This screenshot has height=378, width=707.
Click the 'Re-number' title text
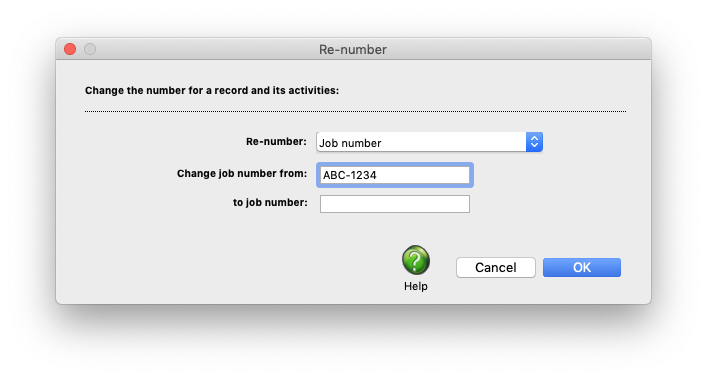(353, 49)
